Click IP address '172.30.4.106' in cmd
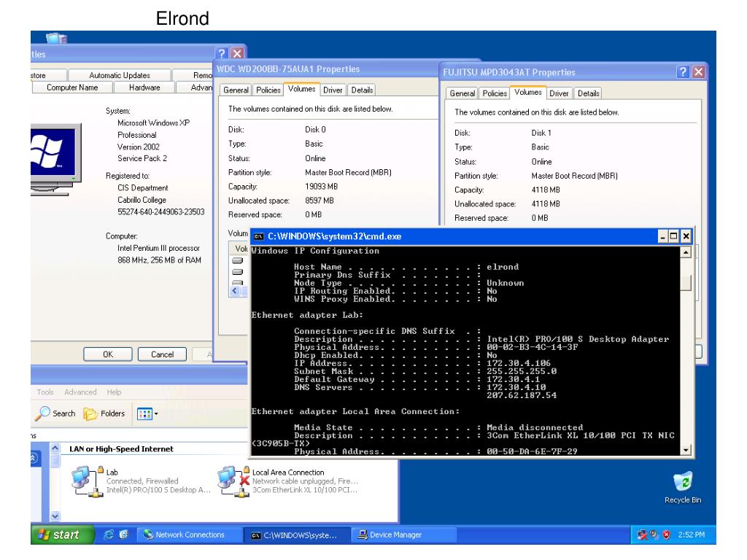The width and height of the screenshot is (747, 560). (x=519, y=363)
